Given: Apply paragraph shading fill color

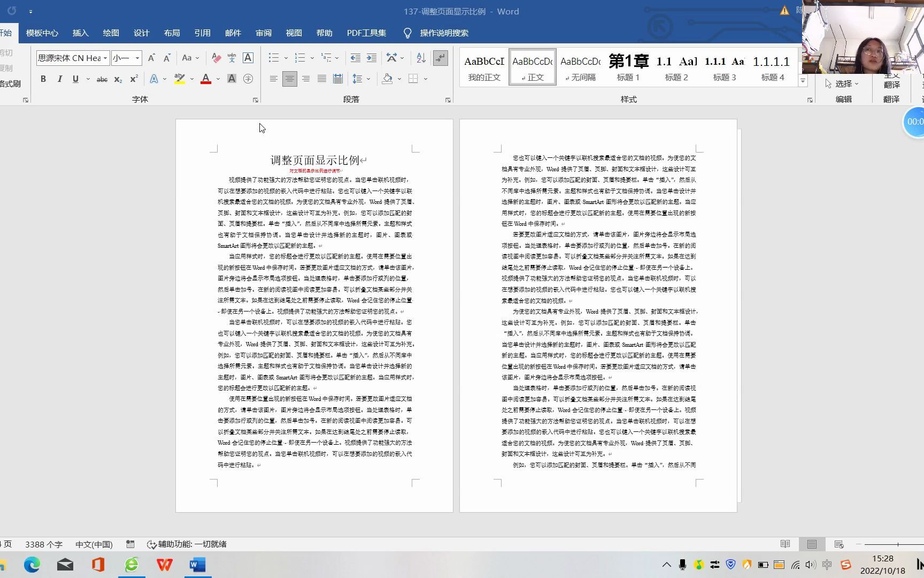Looking at the screenshot, I should (x=387, y=79).
